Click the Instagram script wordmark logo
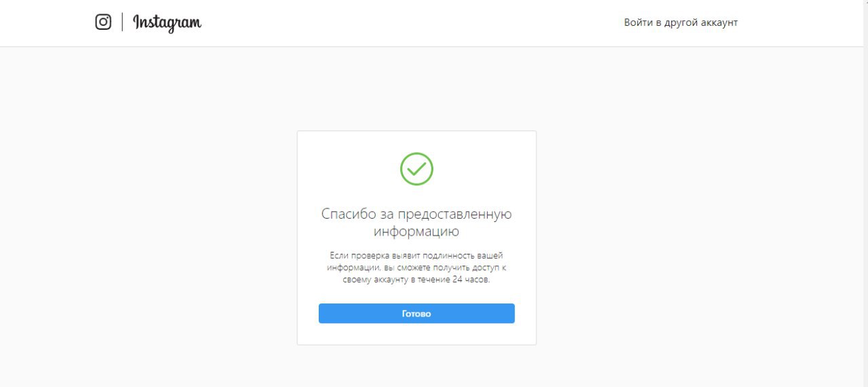The image size is (868, 387). point(167,23)
